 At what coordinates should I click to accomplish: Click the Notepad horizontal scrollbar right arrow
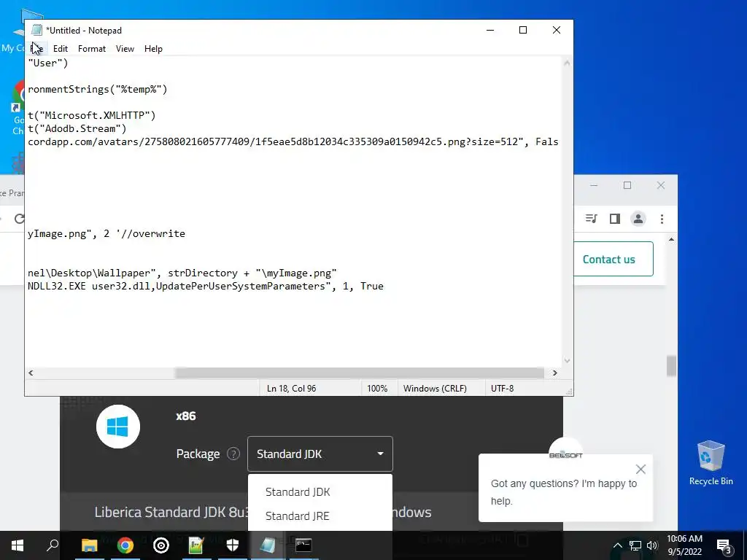point(555,373)
